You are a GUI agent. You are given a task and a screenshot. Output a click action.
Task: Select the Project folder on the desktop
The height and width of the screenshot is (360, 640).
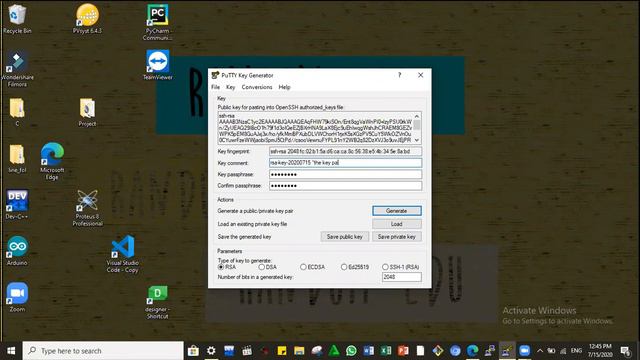coord(87,112)
